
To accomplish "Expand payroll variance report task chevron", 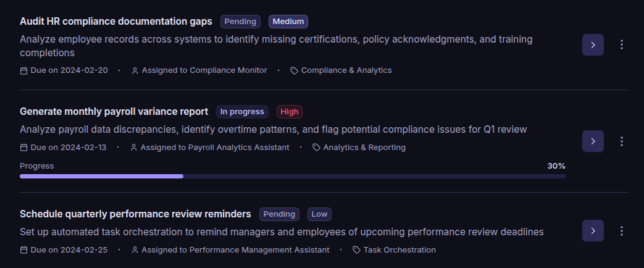I will coord(593,141).
